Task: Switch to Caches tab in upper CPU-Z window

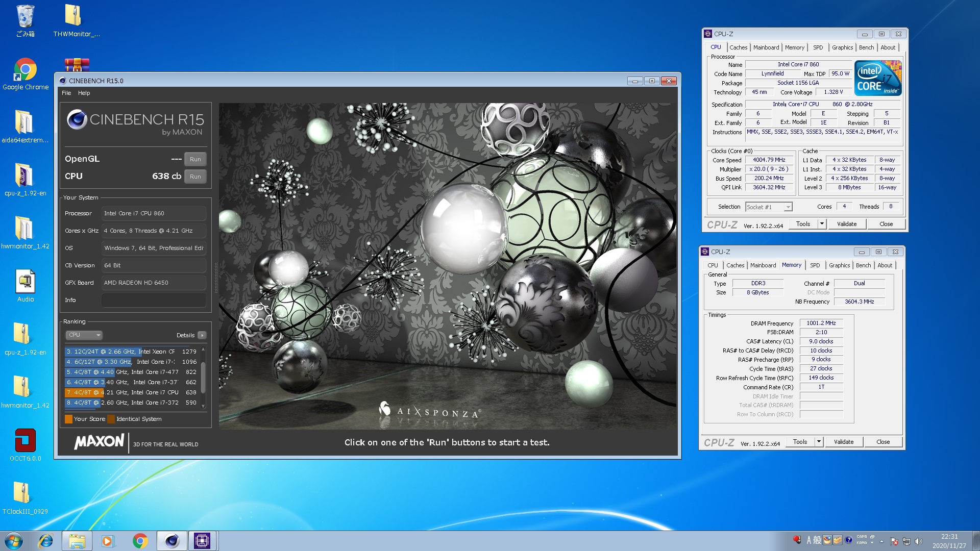Action: [x=738, y=47]
